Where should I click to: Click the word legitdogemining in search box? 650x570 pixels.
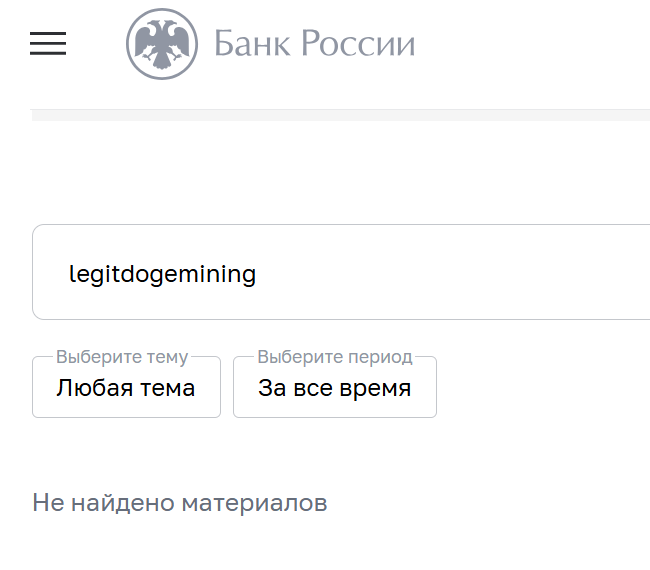tap(162, 273)
